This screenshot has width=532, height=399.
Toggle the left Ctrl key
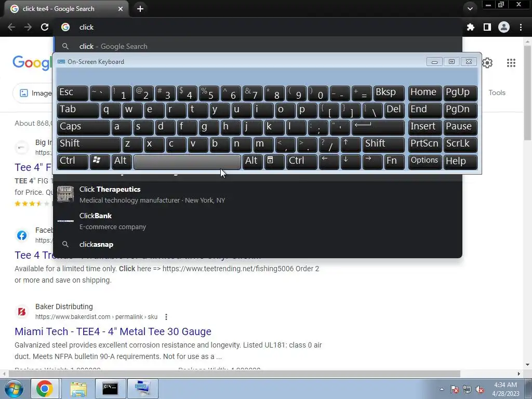73,162
